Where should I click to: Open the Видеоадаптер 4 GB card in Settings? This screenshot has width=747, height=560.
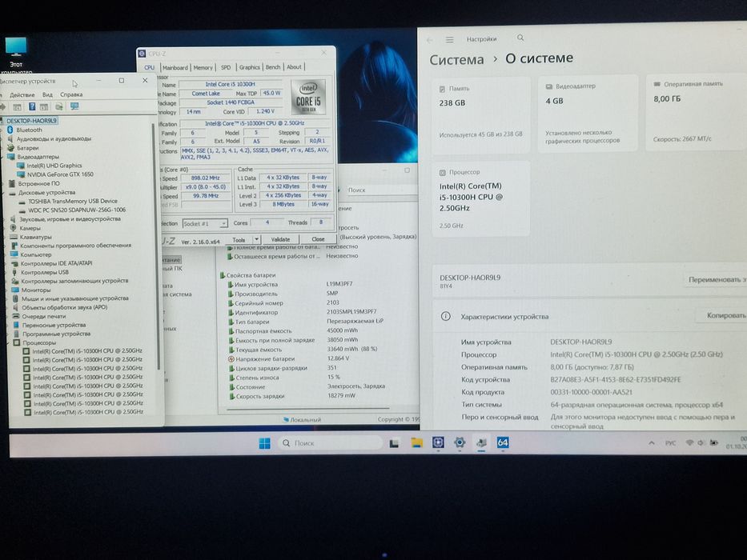pyautogui.click(x=588, y=114)
